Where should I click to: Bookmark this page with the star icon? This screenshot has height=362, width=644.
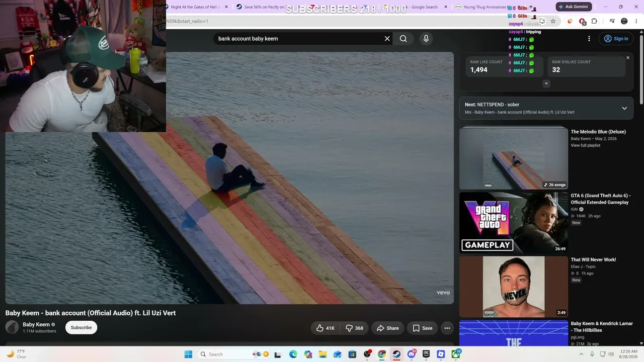[x=553, y=21]
